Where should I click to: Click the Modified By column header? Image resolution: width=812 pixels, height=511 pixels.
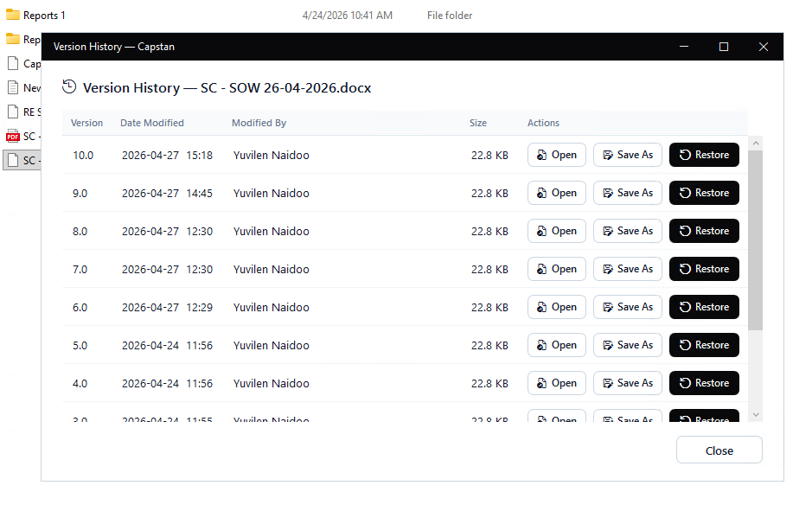click(259, 124)
